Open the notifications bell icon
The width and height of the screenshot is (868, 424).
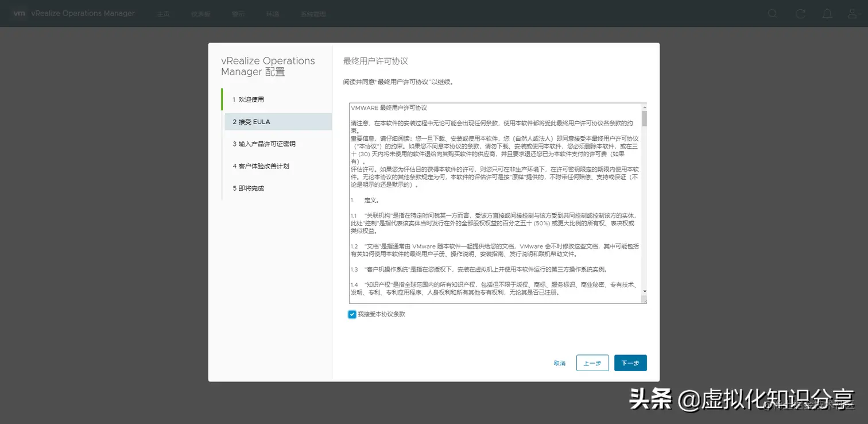(x=827, y=13)
